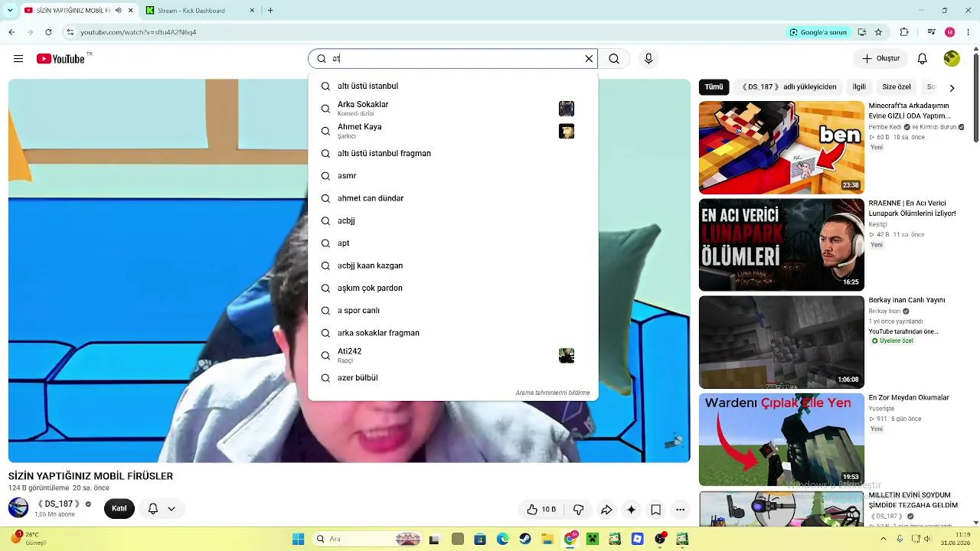Screen dimensions: 980x551
Task: Clear the search box with the X
Action: pyautogui.click(x=589, y=59)
